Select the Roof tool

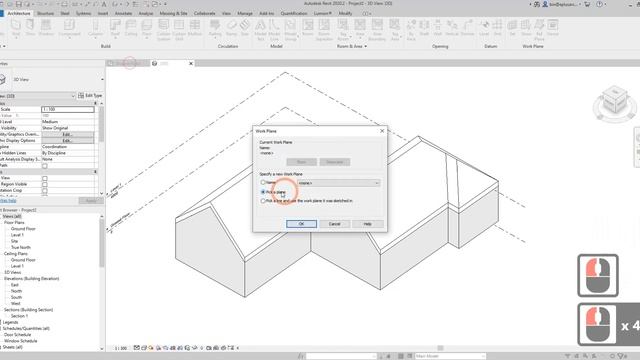[115, 29]
